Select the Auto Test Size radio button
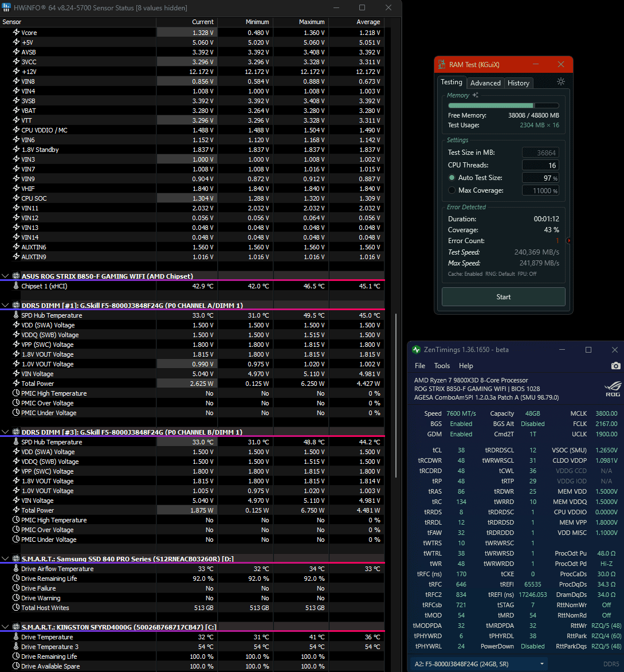The width and height of the screenshot is (624, 672). (x=452, y=177)
